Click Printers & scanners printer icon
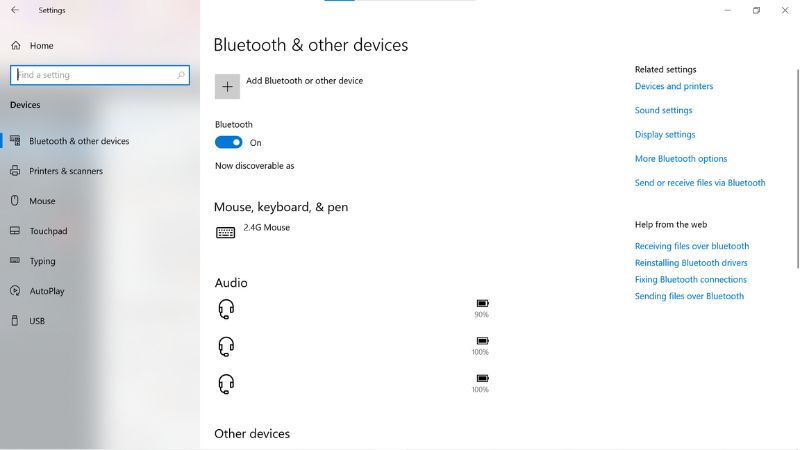Image resolution: width=800 pixels, height=450 pixels. click(x=15, y=170)
